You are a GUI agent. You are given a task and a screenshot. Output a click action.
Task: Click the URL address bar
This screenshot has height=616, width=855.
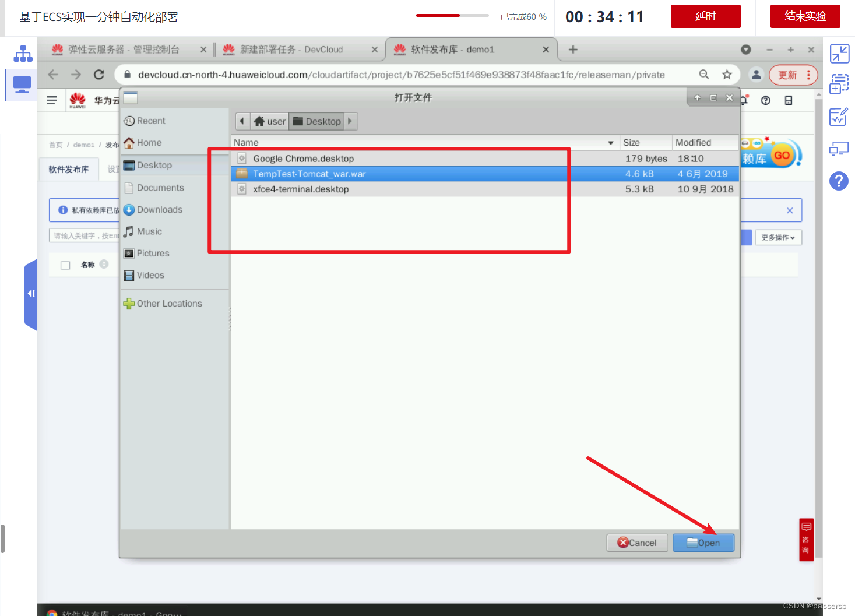401,75
